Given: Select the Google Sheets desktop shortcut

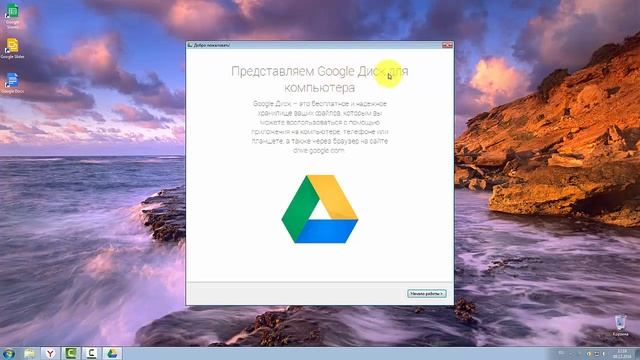Looking at the screenshot, I should pyautogui.click(x=12, y=16).
